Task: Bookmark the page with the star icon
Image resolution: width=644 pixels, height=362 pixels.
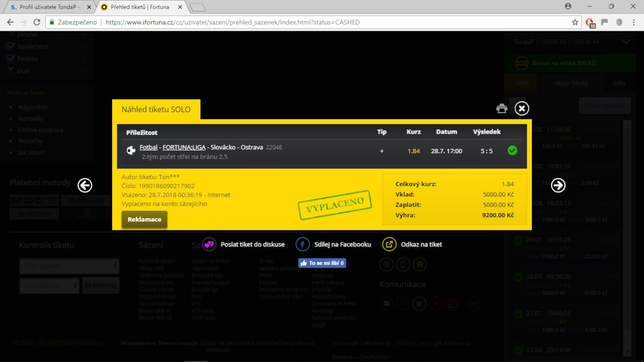Action: [x=575, y=22]
